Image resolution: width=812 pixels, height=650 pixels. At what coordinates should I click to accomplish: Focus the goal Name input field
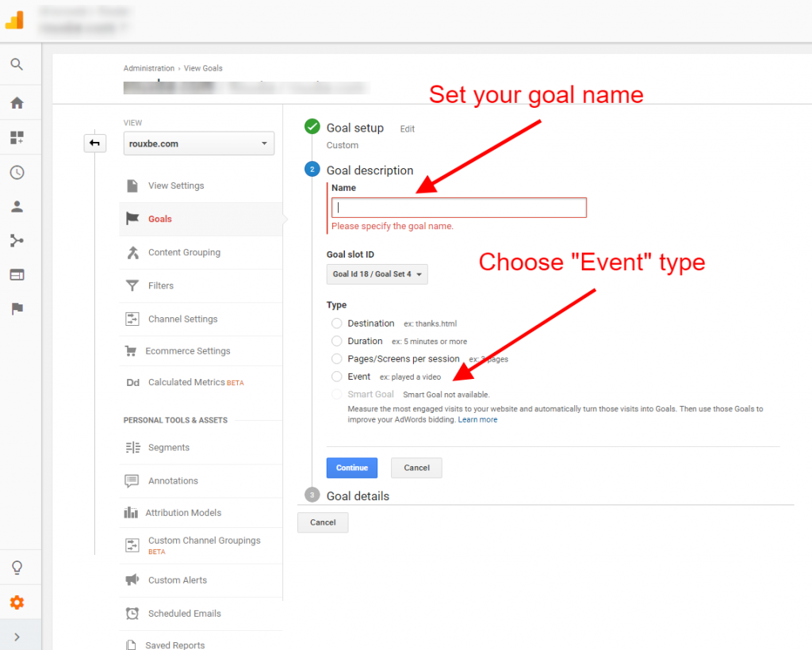click(459, 208)
